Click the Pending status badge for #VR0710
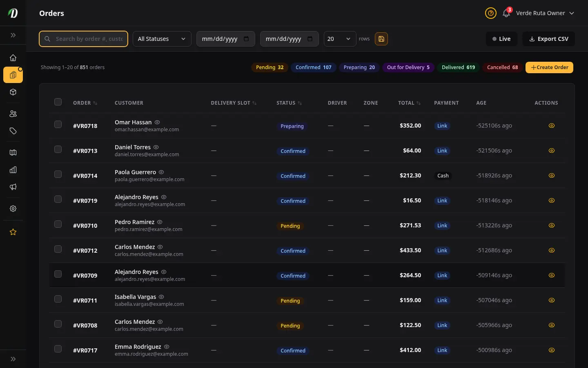588x368 pixels. (290, 226)
